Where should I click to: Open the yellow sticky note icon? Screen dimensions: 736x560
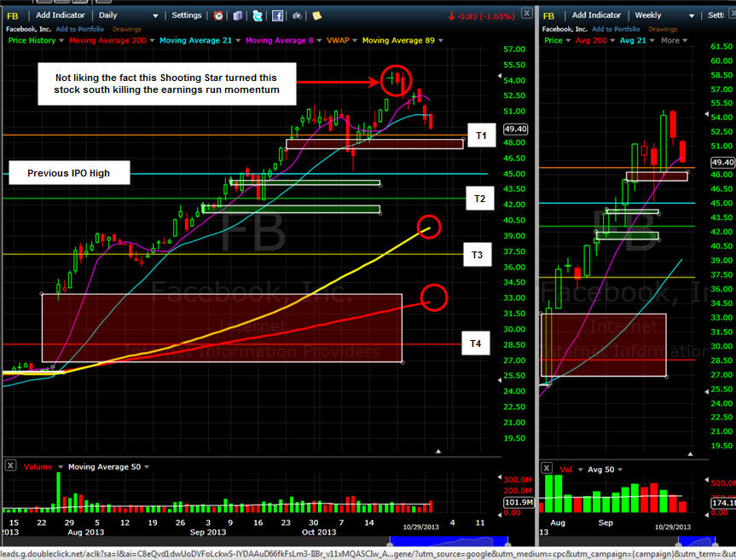point(317,16)
